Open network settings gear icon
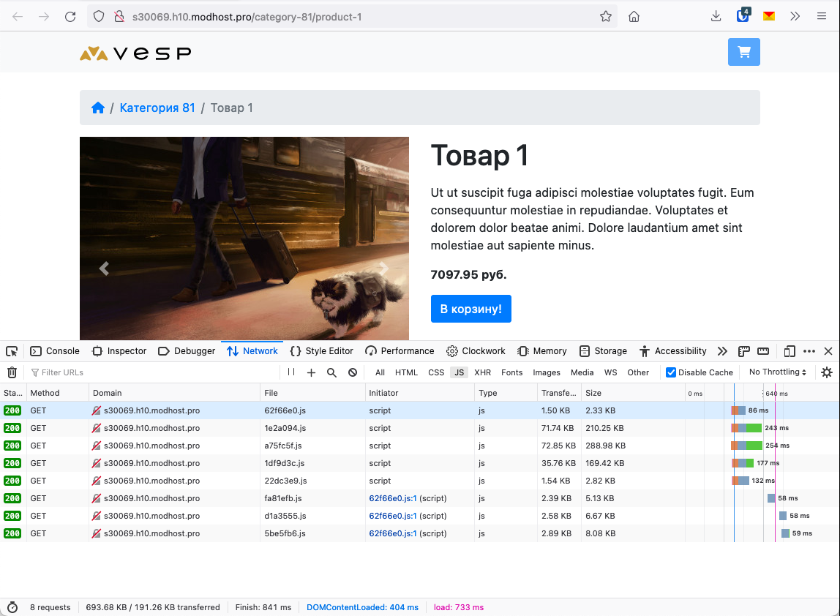The image size is (840, 616). point(827,372)
